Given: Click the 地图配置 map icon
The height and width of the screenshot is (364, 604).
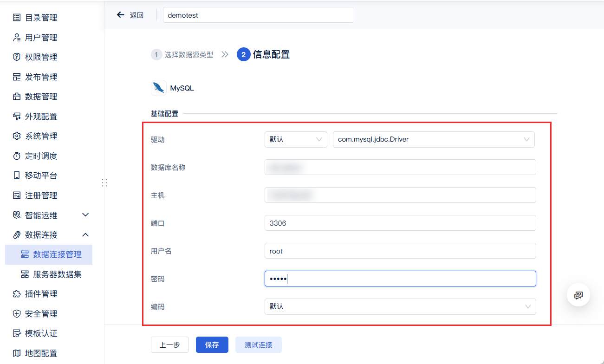Looking at the screenshot, I should pos(17,353).
